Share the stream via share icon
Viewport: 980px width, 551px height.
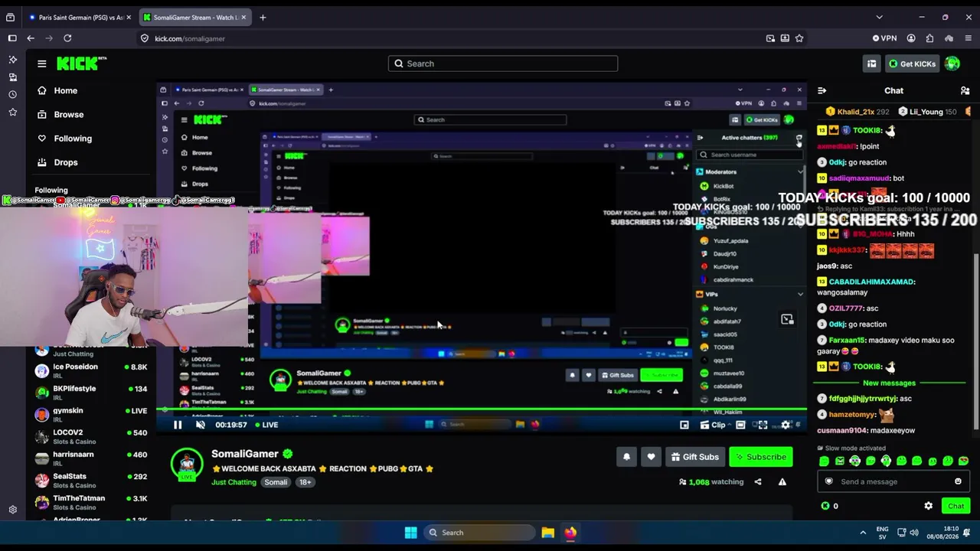758,482
